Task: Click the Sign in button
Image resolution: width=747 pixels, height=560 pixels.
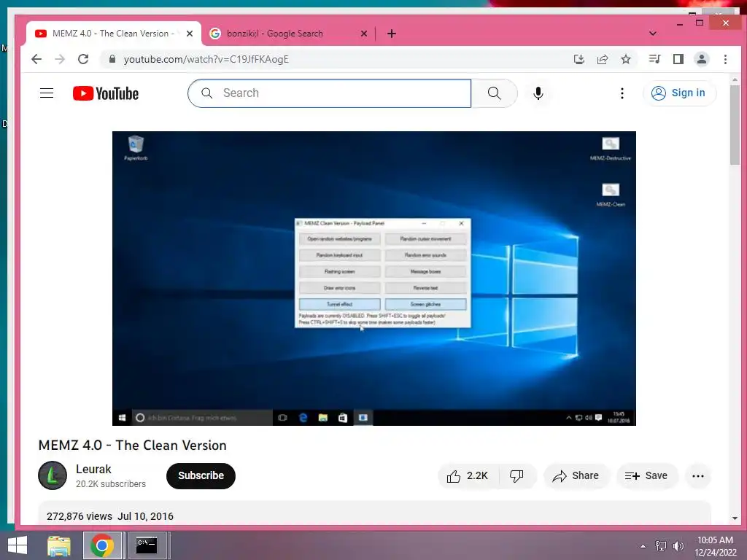Action: click(x=679, y=93)
